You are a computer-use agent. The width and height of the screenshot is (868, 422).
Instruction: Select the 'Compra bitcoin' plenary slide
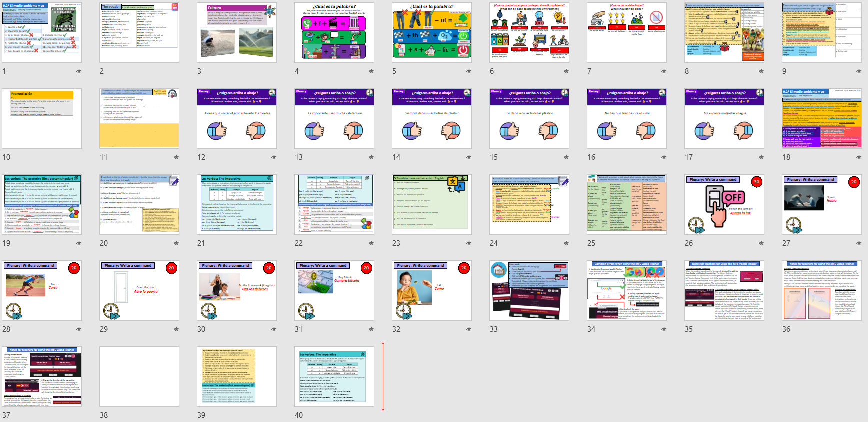coord(334,290)
